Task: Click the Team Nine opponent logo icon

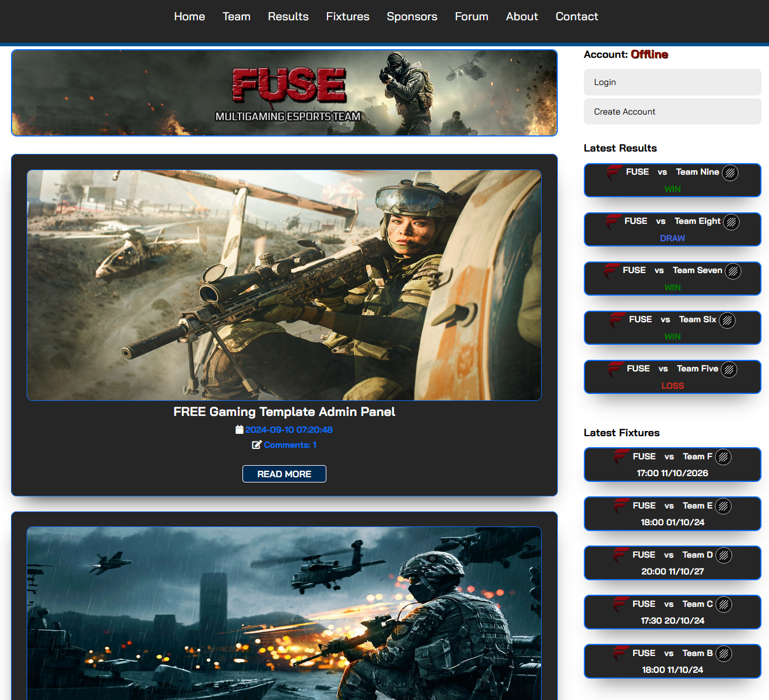Action: pyautogui.click(x=730, y=173)
